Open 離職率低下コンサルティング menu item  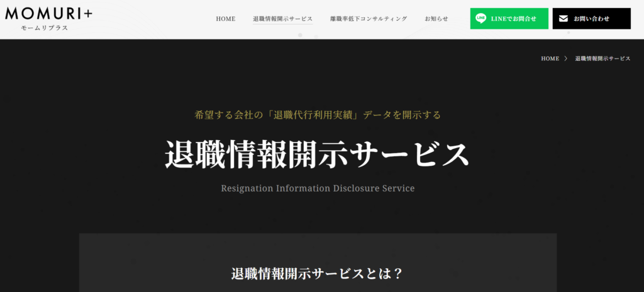[369, 19]
